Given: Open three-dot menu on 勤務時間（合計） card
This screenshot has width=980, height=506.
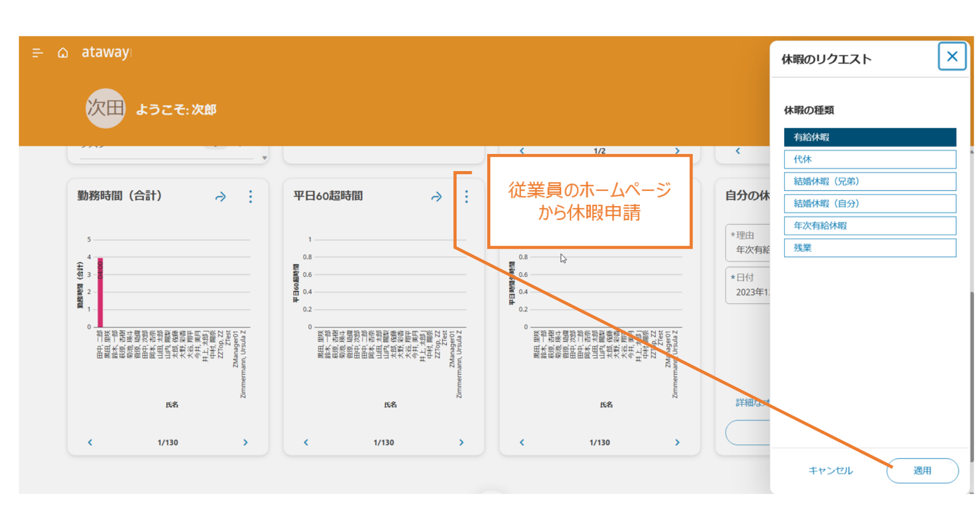Looking at the screenshot, I should click(x=250, y=196).
